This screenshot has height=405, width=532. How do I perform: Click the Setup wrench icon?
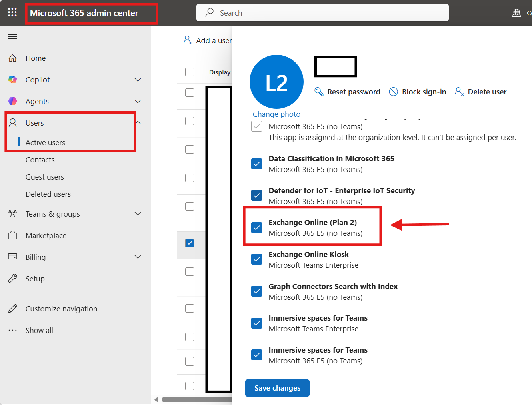pyautogui.click(x=13, y=279)
